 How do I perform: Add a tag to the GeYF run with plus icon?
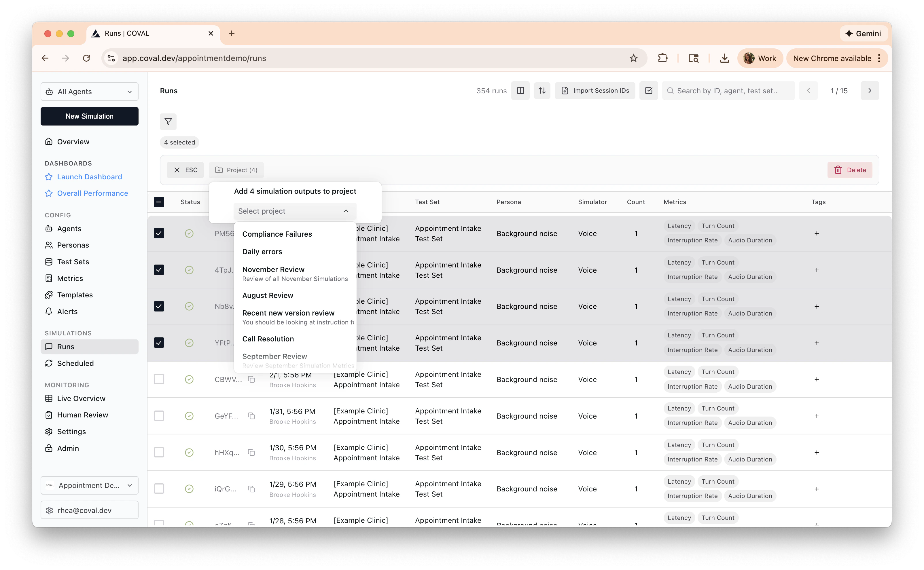click(x=817, y=416)
